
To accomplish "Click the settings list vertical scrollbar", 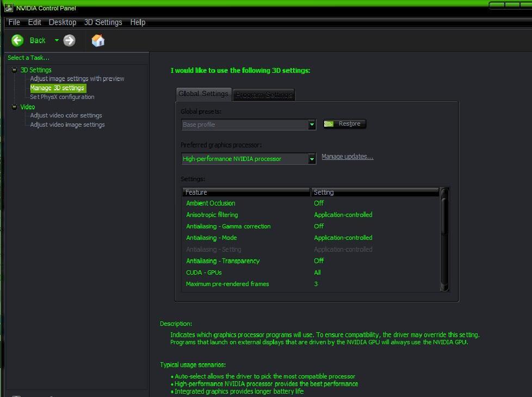I will (x=444, y=239).
